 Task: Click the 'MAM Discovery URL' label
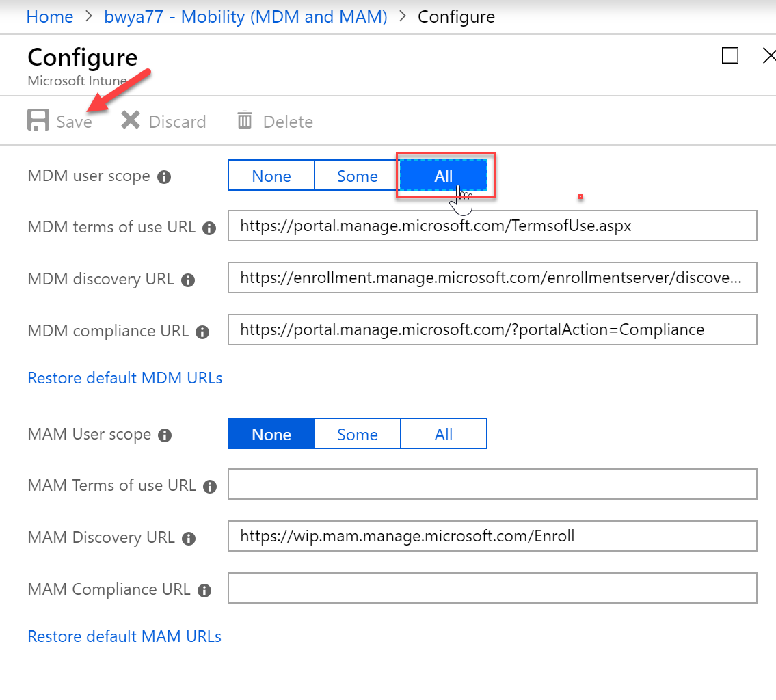coord(101,537)
